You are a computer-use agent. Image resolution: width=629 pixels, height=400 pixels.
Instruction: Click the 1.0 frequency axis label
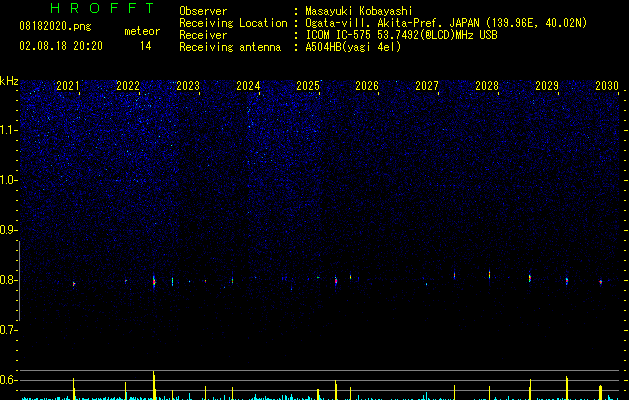(x=9, y=180)
